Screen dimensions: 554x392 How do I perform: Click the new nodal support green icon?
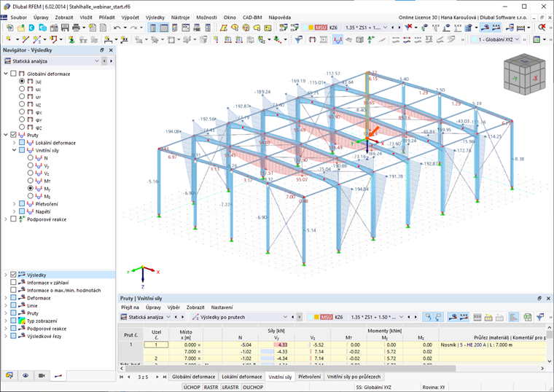point(71,39)
